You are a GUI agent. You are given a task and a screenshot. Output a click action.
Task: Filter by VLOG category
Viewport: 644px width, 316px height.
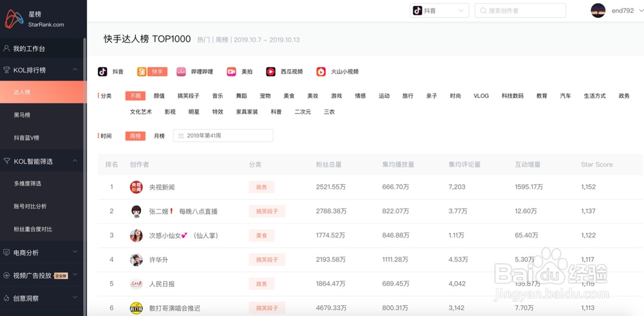tap(481, 96)
